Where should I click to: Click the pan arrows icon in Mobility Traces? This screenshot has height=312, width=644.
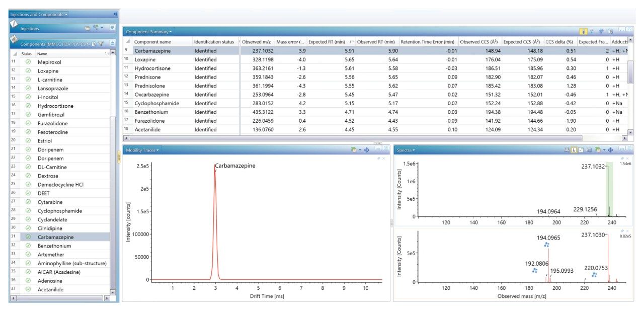point(367,150)
